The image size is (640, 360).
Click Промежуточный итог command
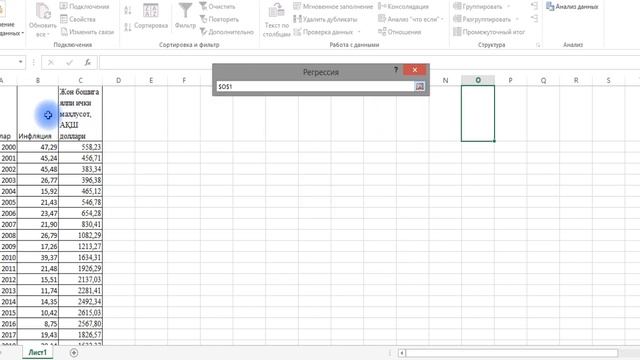coord(489,32)
